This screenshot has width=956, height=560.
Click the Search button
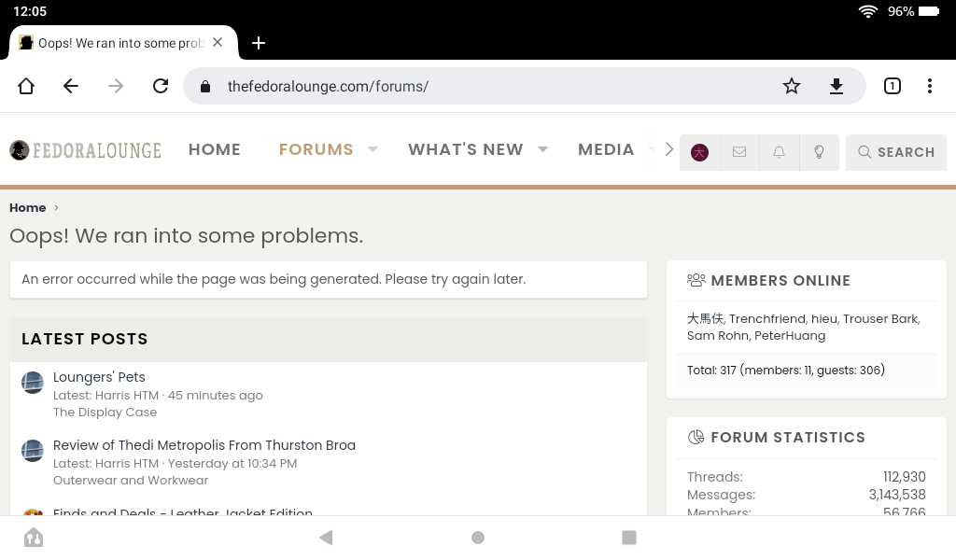(x=896, y=152)
